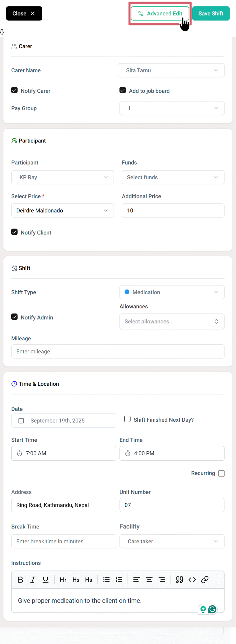Click the Enter mileage input field
Viewport: 236px width, 644px height.
118,351
